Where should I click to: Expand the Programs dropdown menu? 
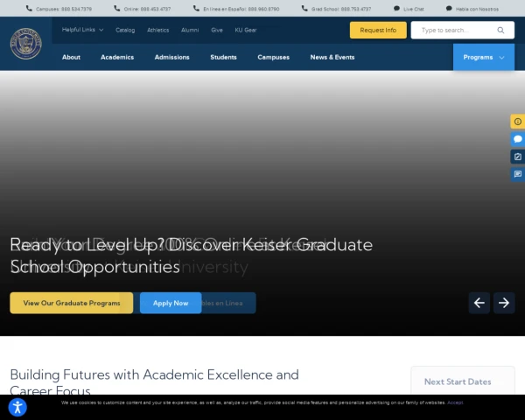tap(484, 57)
